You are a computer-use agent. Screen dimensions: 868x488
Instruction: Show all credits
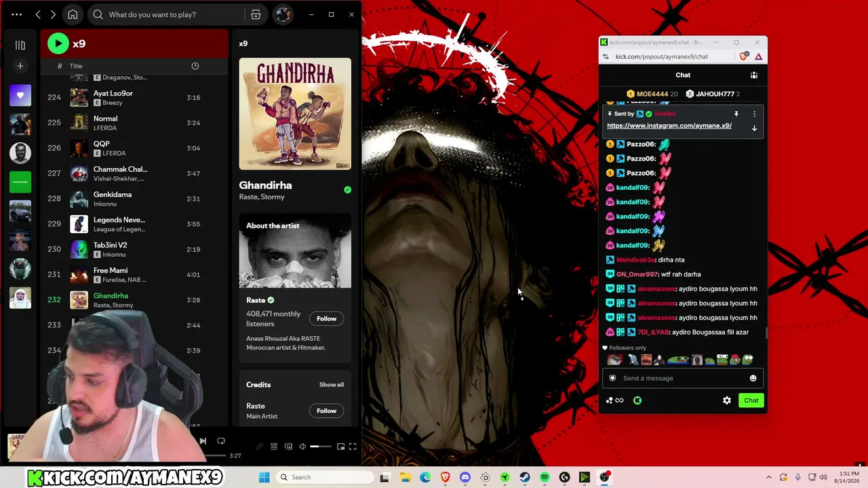coord(332,385)
